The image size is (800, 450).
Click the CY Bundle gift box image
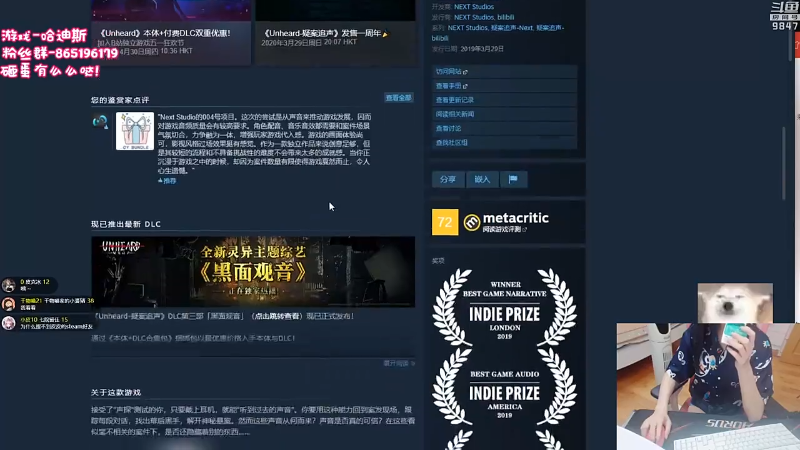[x=135, y=131]
